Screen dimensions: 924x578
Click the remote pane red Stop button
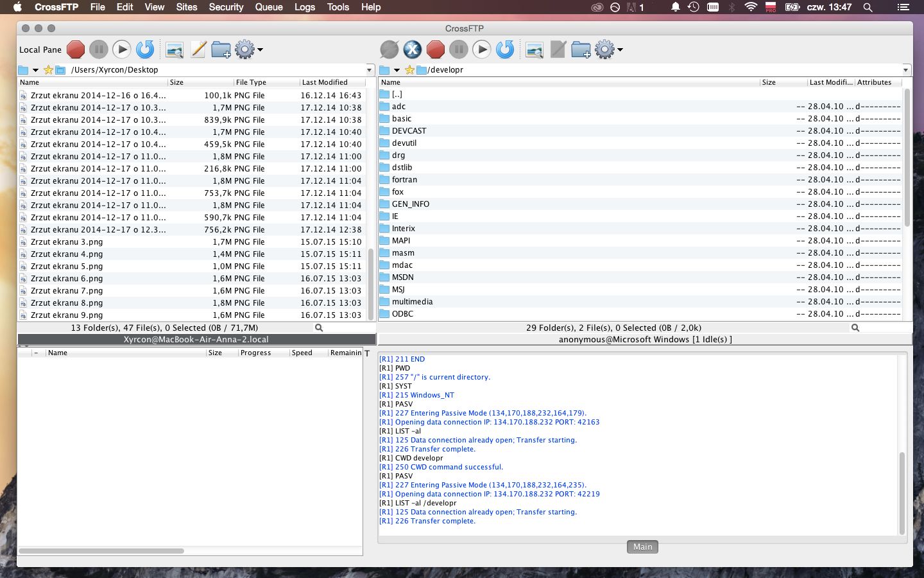point(436,49)
